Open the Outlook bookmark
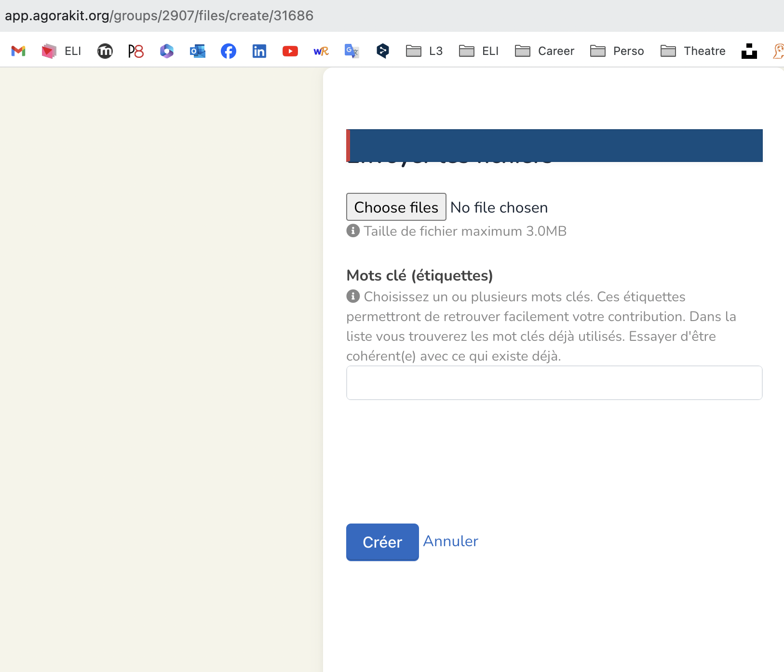This screenshot has height=672, width=784. (198, 51)
